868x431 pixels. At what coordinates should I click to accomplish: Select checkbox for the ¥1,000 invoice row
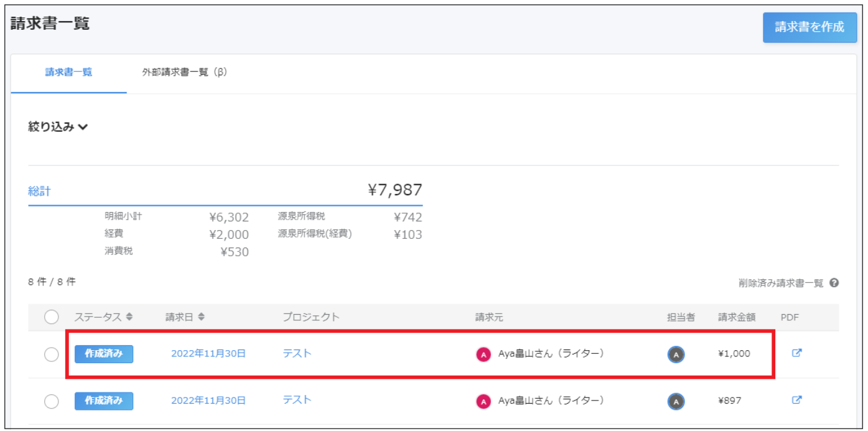pyautogui.click(x=52, y=355)
